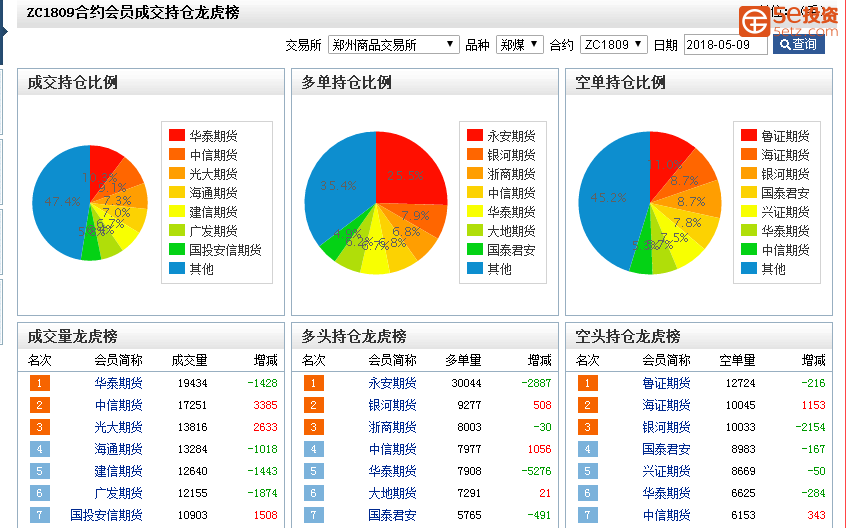Click rank 7 badge in 空头持仓龙虎榜
846x528 pixels.
(588, 515)
